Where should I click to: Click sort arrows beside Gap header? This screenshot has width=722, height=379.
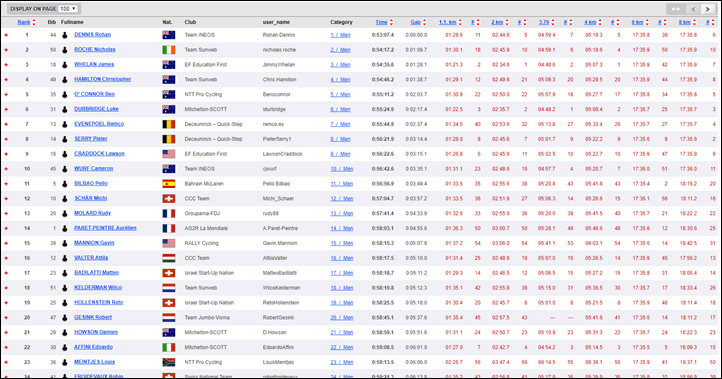[425, 22]
